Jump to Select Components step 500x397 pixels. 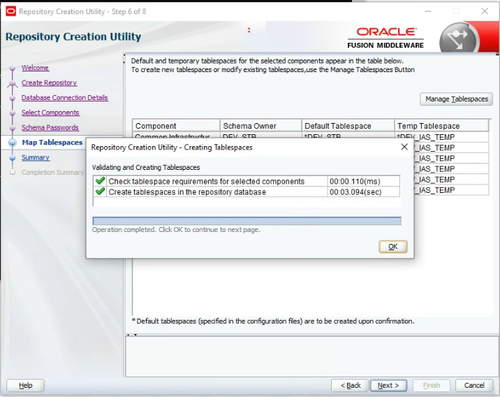(51, 113)
